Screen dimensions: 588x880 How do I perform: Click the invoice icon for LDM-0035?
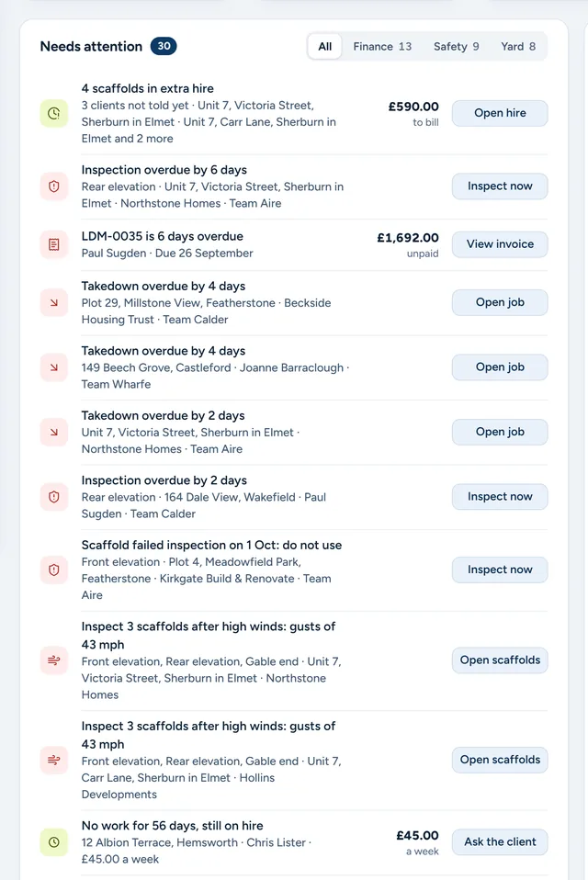point(54,244)
